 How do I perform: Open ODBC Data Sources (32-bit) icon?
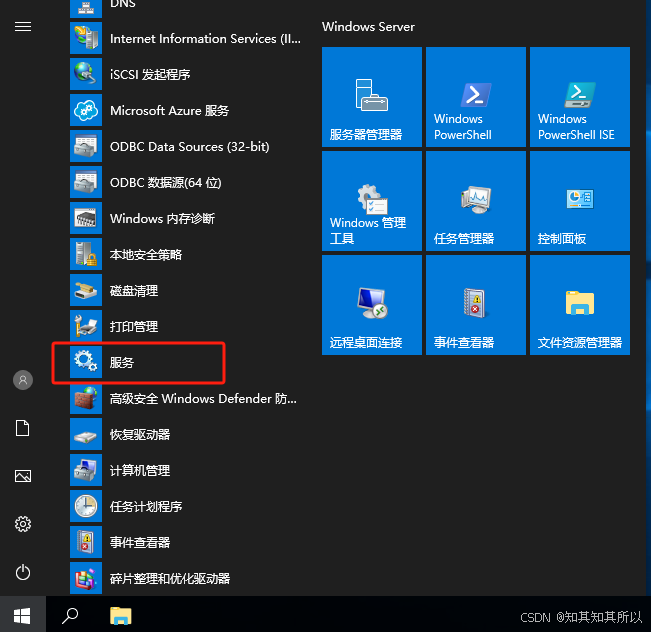[86, 146]
